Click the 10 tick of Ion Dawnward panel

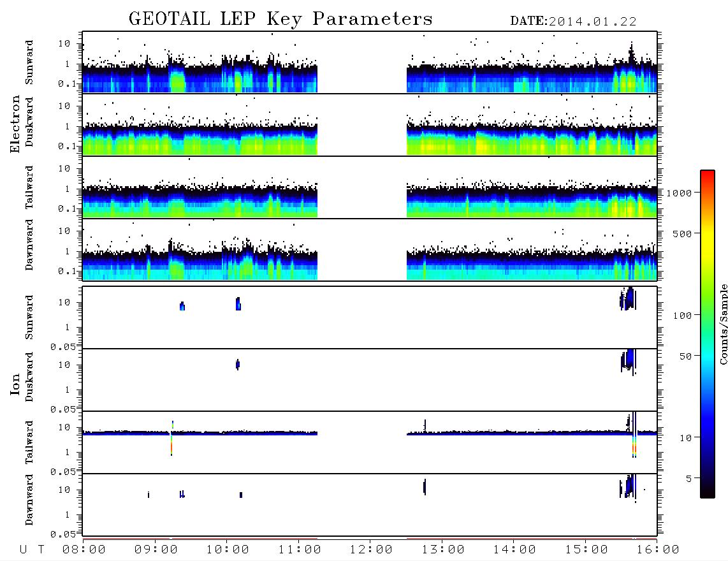click(x=64, y=490)
